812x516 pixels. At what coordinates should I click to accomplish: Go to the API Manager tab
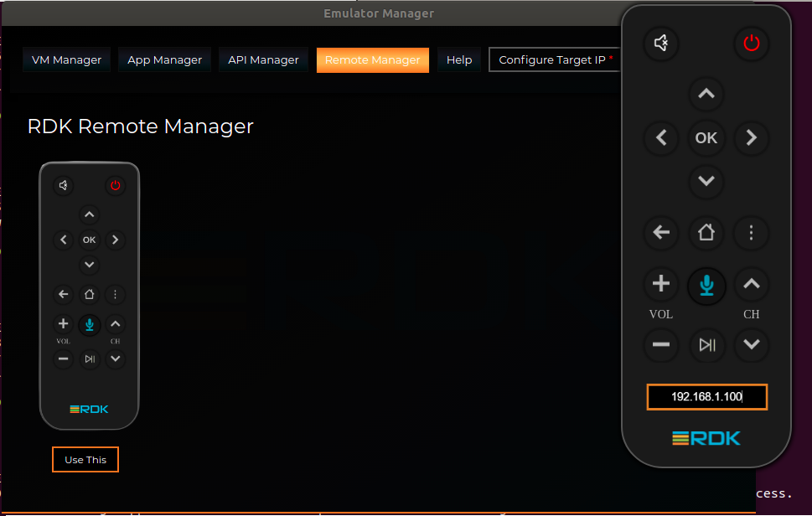pos(263,60)
